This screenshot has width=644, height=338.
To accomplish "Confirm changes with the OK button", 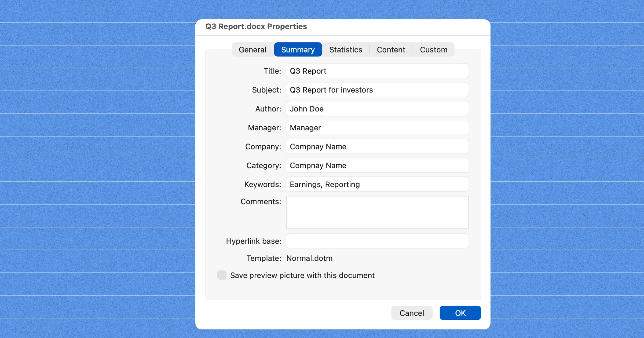I will click(x=460, y=313).
